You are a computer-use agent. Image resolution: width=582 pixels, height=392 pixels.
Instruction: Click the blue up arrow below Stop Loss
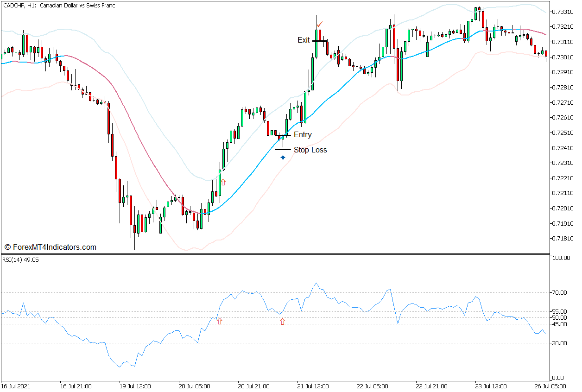click(x=283, y=158)
